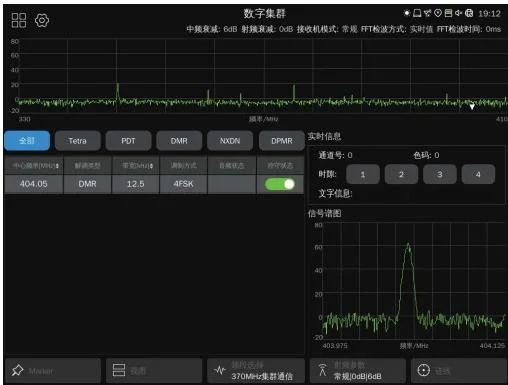
Task: Click the 射频衰减: 0dB status text
Action: pos(267,29)
